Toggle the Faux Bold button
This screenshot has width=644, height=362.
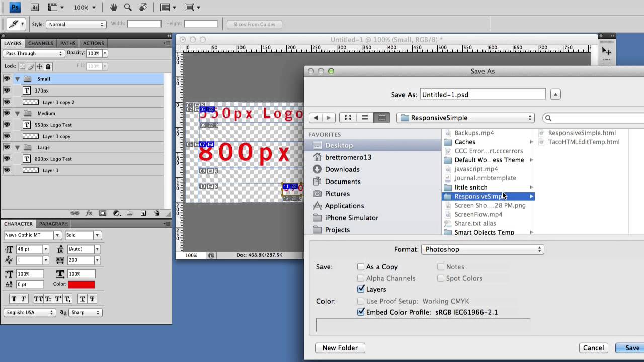click(14, 299)
